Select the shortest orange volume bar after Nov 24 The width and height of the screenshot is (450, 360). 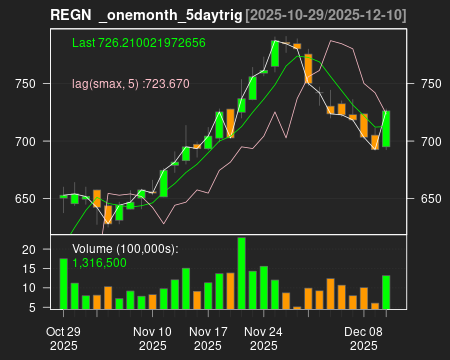click(x=297, y=308)
